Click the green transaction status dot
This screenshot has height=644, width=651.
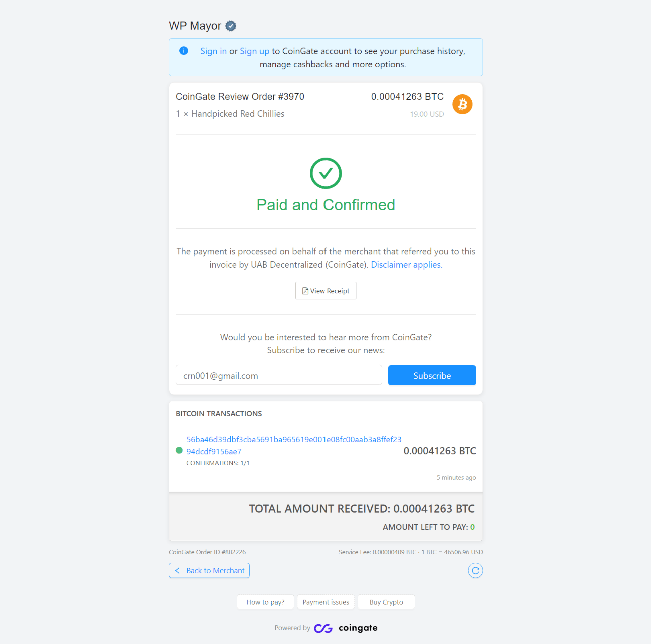(179, 450)
